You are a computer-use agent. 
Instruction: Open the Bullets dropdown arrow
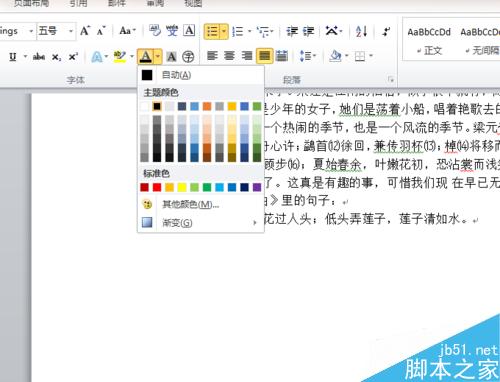coord(224,32)
